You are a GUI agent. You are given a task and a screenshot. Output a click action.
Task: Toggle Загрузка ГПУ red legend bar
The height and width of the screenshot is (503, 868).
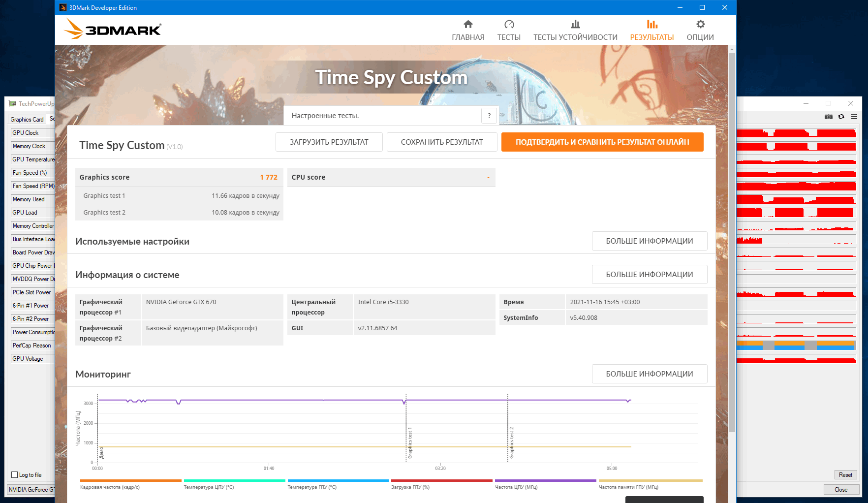pos(442,481)
